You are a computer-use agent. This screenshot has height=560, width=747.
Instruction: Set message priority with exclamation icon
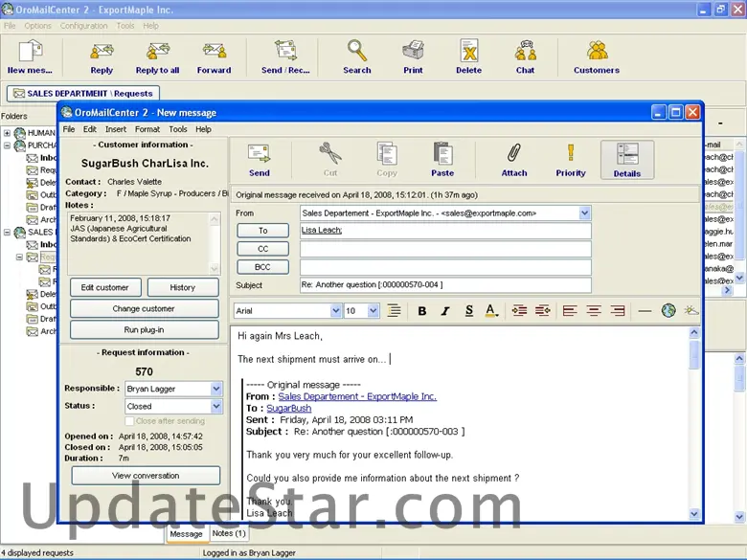(570, 159)
